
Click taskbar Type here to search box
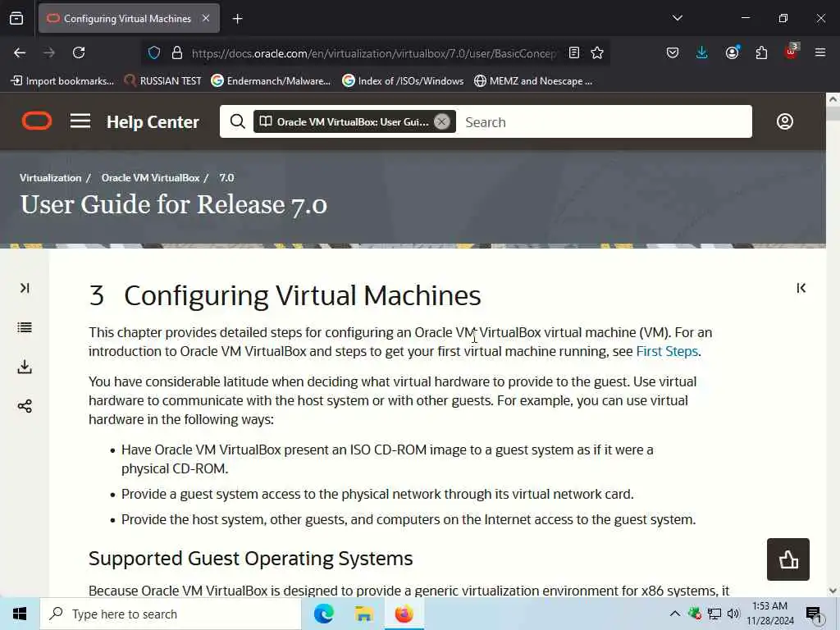(x=171, y=614)
